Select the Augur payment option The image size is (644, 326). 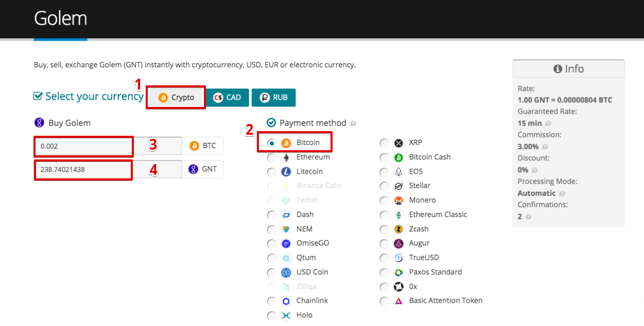click(384, 244)
